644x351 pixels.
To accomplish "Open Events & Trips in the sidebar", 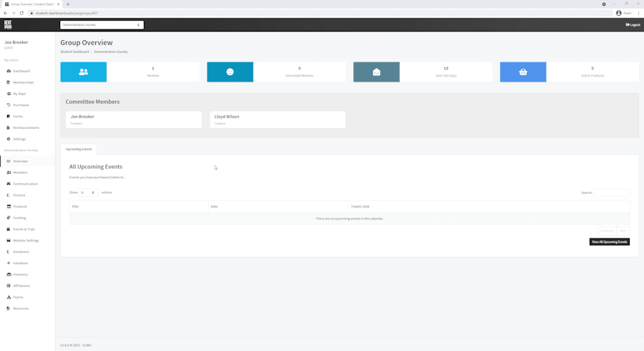I will (24, 229).
